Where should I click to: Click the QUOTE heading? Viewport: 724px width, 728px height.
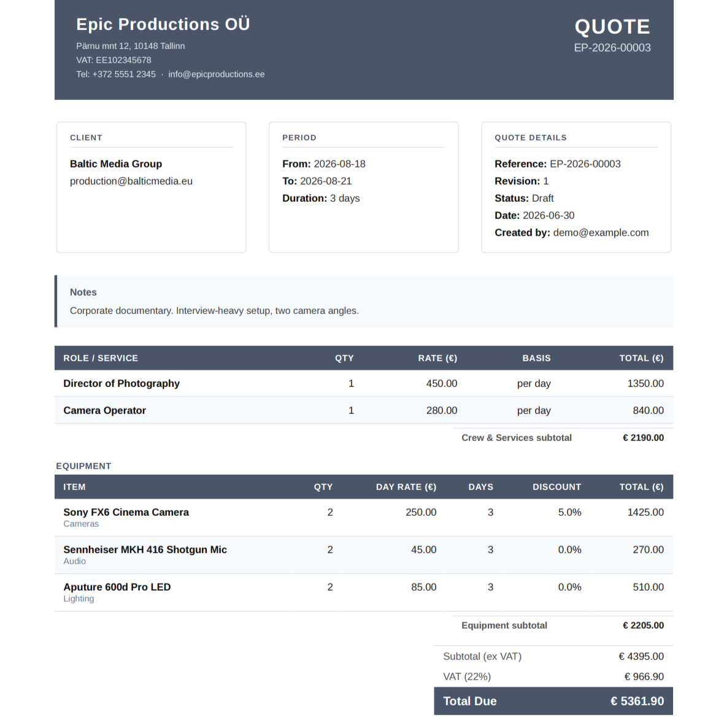tap(612, 26)
